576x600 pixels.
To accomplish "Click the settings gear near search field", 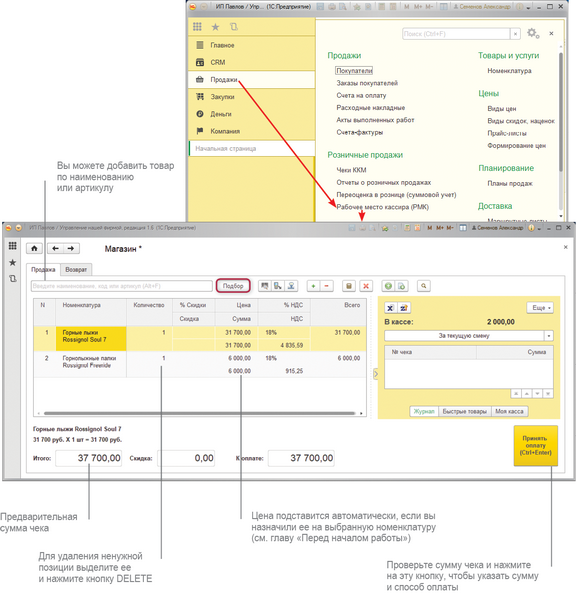I will click(533, 33).
